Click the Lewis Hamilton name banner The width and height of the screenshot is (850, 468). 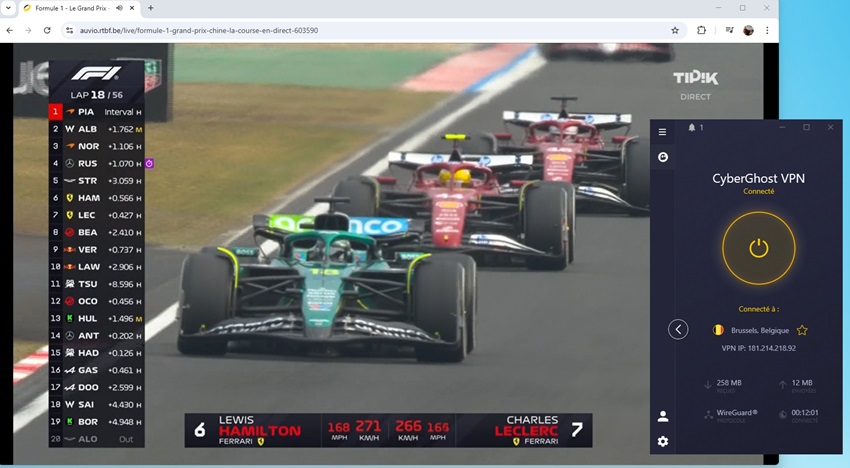(253, 431)
